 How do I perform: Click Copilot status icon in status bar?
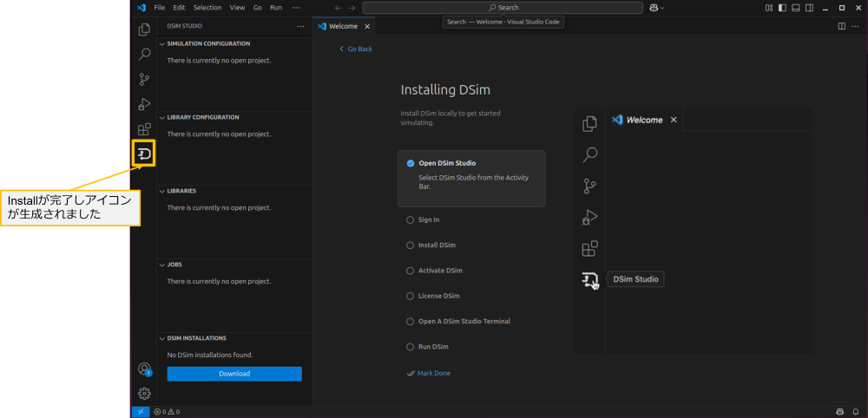point(840,412)
